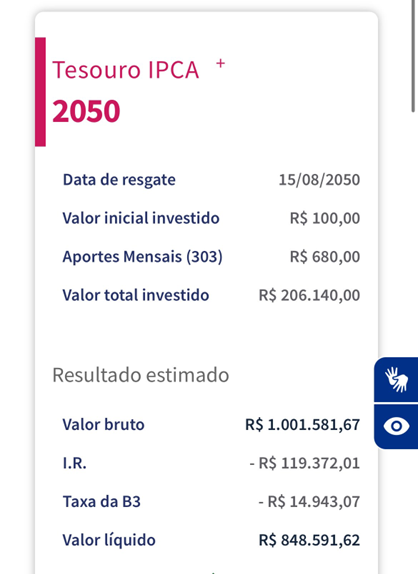
Task: Select the Resultado estimado section heading
Action: pos(141,375)
